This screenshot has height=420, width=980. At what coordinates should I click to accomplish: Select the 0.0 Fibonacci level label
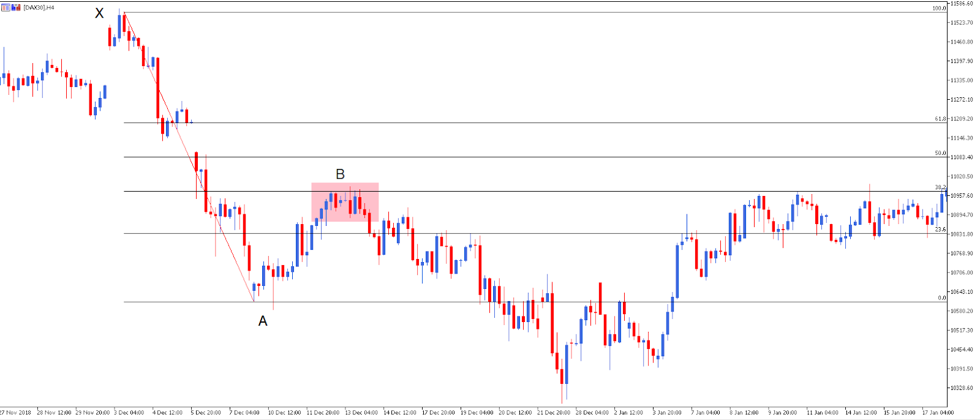pyautogui.click(x=942, y=298)
